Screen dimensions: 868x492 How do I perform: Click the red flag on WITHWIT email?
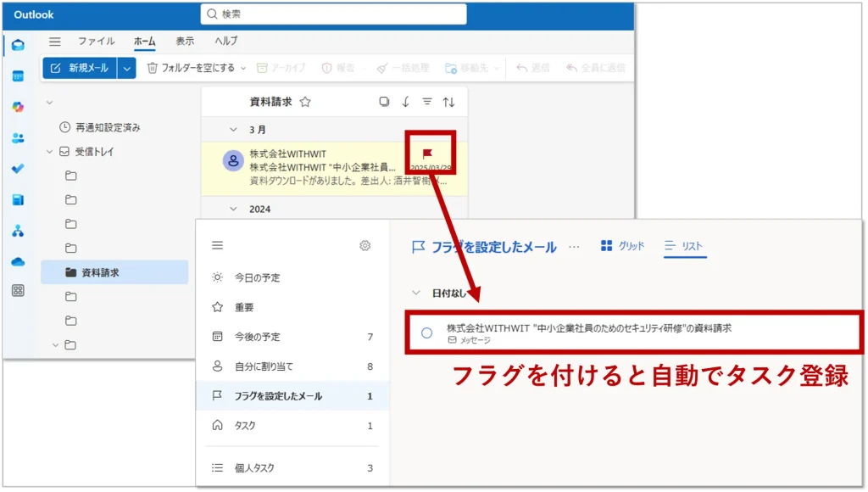(426, 154)
